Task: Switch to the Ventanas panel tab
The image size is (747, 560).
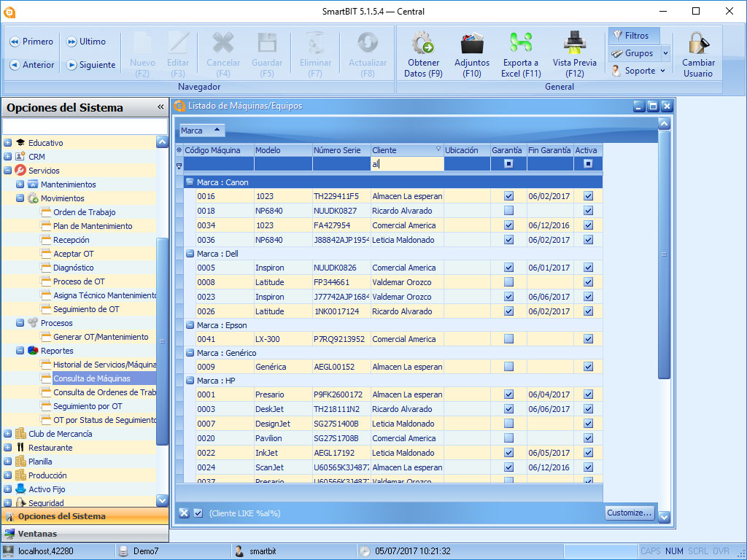Action: point(85,533)
